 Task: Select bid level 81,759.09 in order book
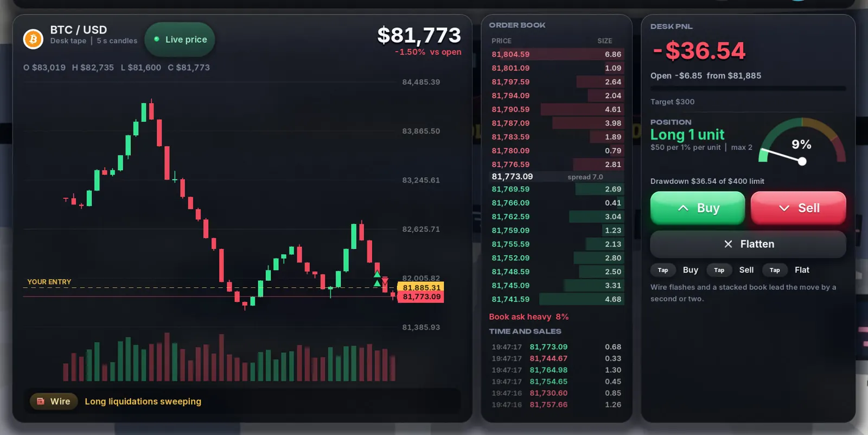(x=557, y=230)
